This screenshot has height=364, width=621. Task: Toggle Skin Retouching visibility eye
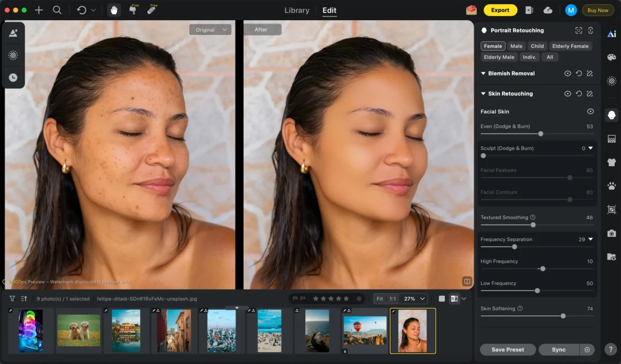(568, 94)
